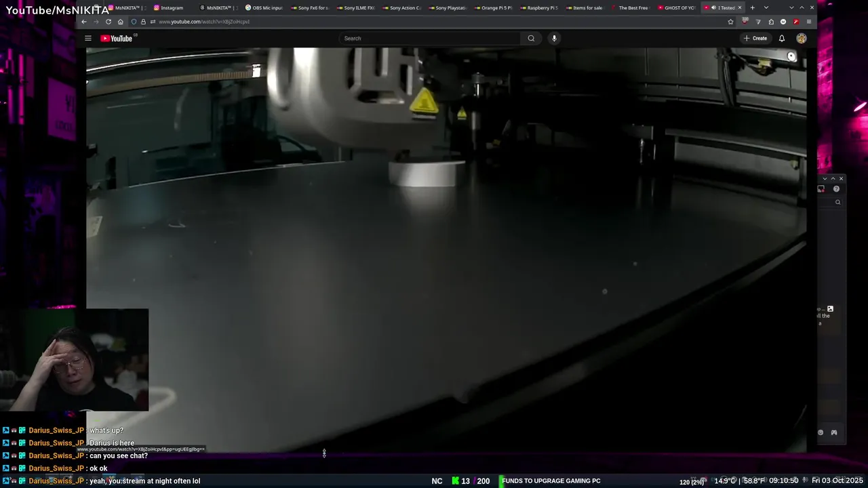Click the temperature reading 14.9°C

pos(724,481)
